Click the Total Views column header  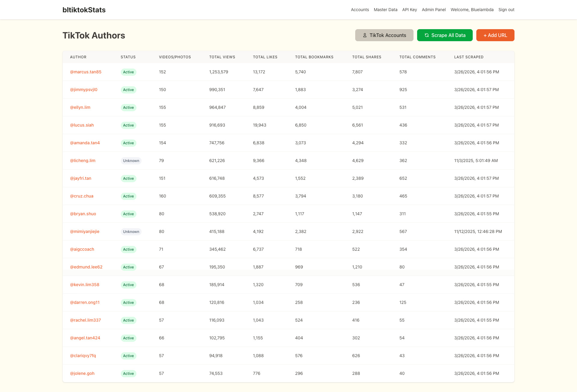point(222,57)
